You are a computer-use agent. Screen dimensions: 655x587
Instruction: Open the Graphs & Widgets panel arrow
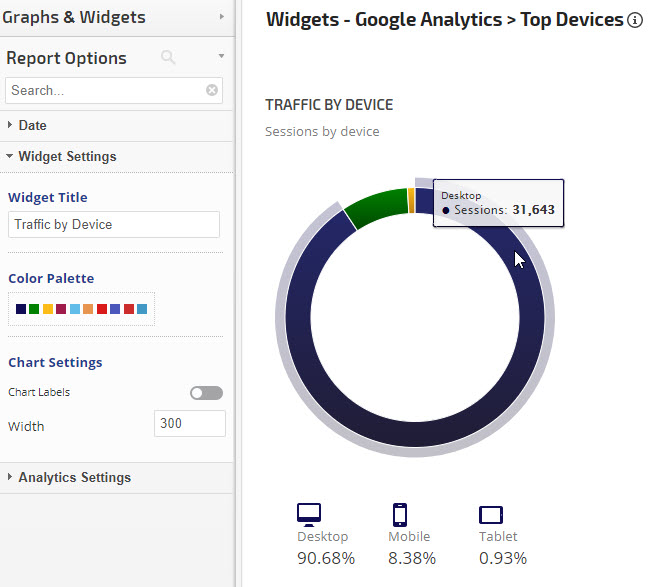tap(221, 17)
